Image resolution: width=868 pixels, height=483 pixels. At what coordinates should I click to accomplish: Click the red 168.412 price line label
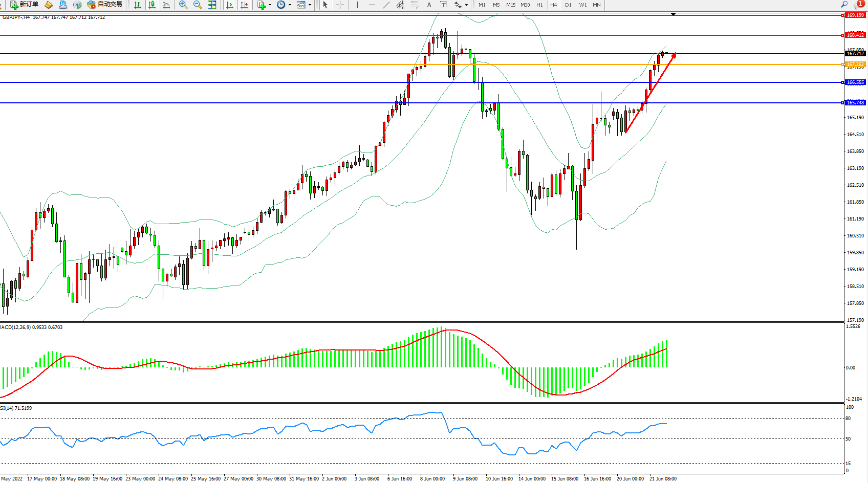point(854,35)
